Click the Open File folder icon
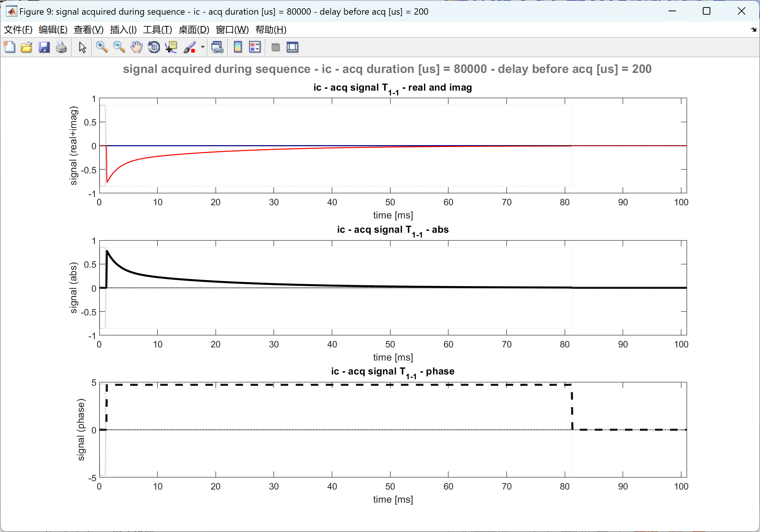Screen dimensions: 760x532 [26, 47]
